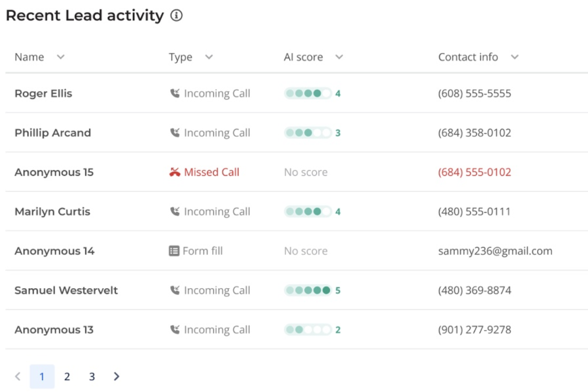Open the AI score column dropdown
The width and height of the screenshot is (588, 392).
339,57
